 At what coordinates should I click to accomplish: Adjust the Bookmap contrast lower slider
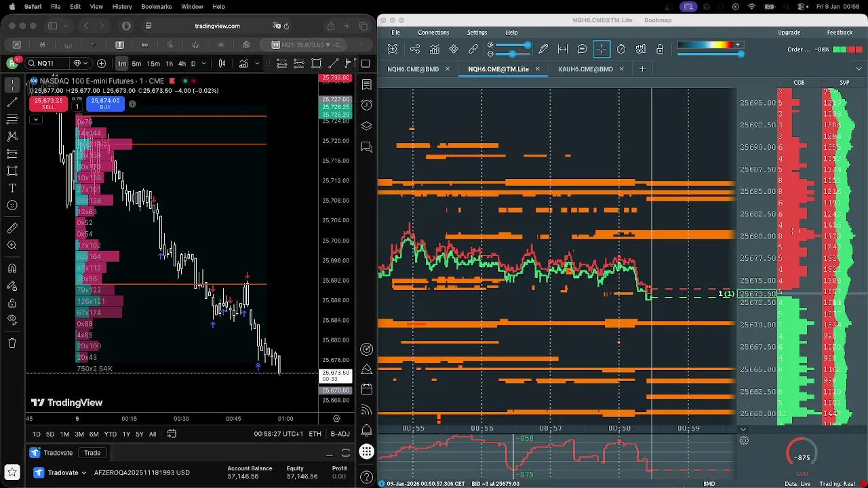click(x=512, y=54)
